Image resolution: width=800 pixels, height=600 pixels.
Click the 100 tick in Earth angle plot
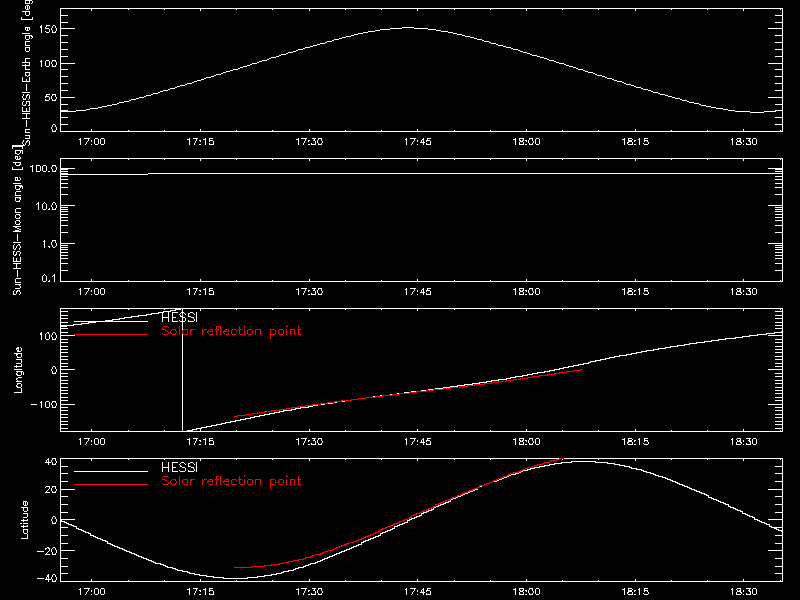pyautogui.click(x=48, y=64)
